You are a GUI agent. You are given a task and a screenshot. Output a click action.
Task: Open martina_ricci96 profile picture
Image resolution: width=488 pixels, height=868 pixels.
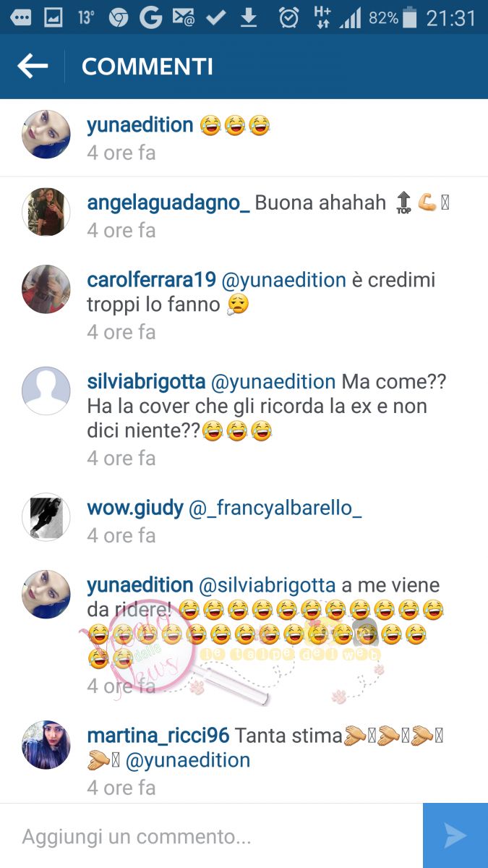pyautogui.click(x=46, y=744)
